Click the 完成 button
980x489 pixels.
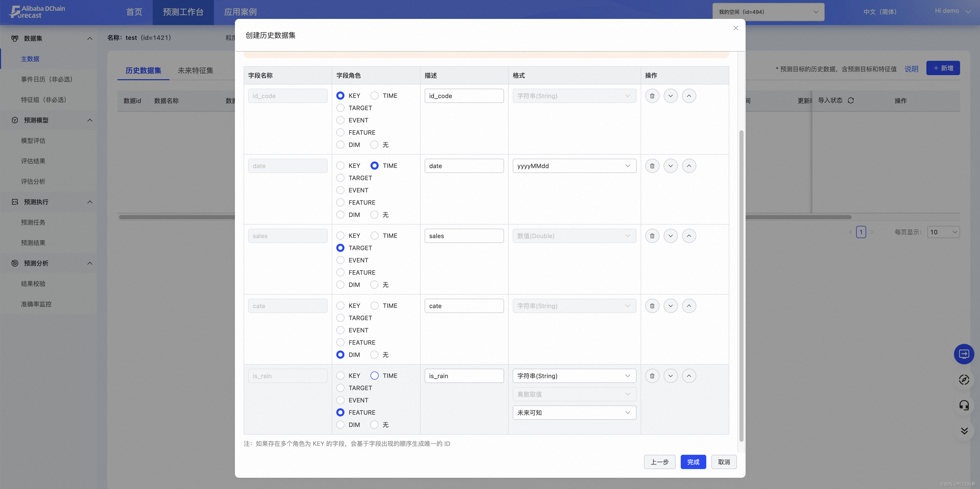(x=693, y=462)
